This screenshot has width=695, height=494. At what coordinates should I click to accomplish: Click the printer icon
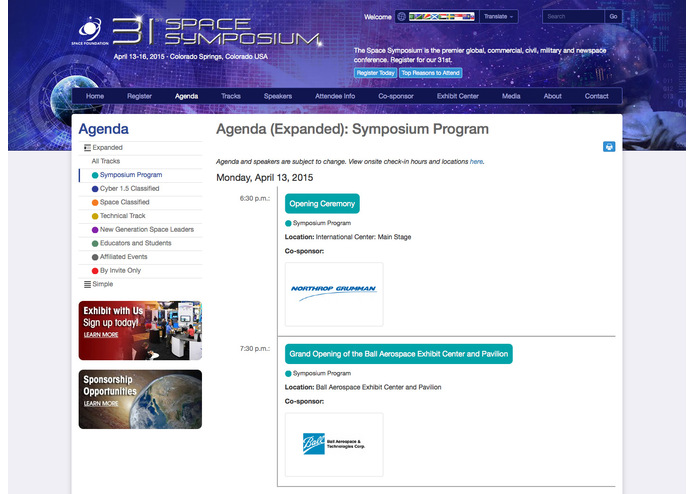point(609,147)
